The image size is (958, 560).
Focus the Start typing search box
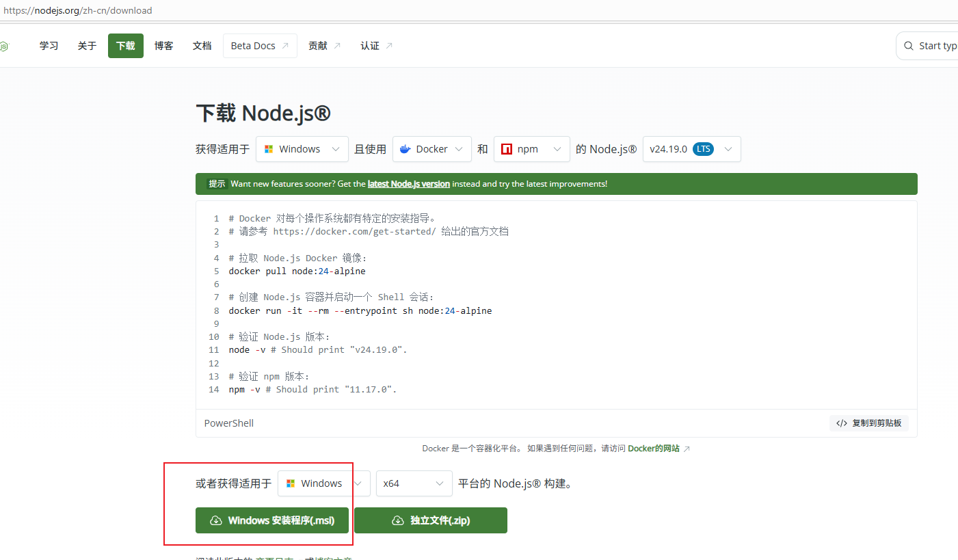(927, 46)
